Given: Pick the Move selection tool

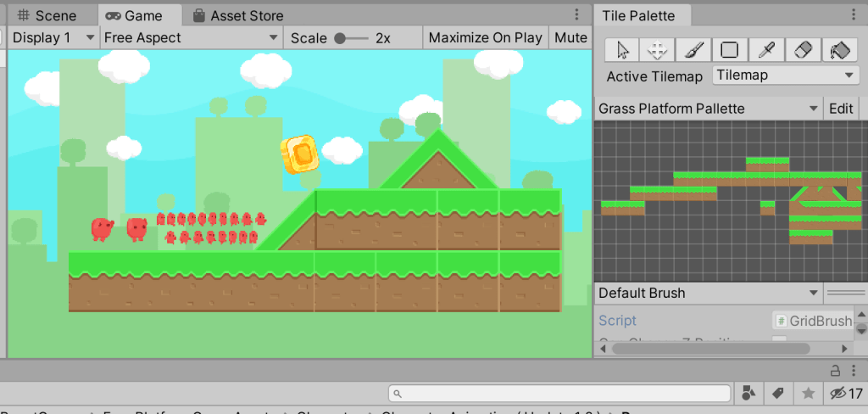Looking at the screenshot, I should click(658, 50).
